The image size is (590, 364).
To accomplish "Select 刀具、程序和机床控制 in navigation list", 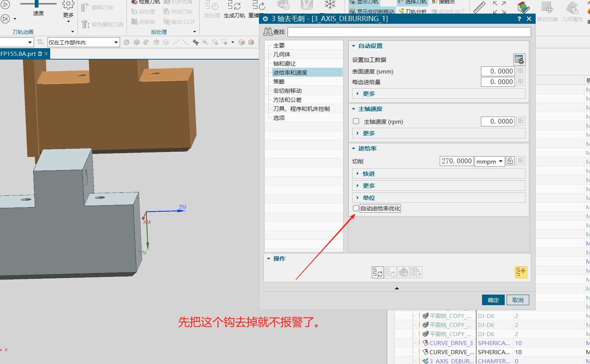I will pyautogui.click(x=302, y=109).
